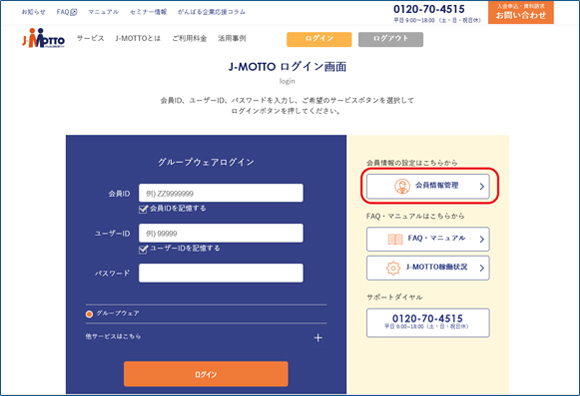Open ご利用料金 navigation item

click(x=189, y=38)
